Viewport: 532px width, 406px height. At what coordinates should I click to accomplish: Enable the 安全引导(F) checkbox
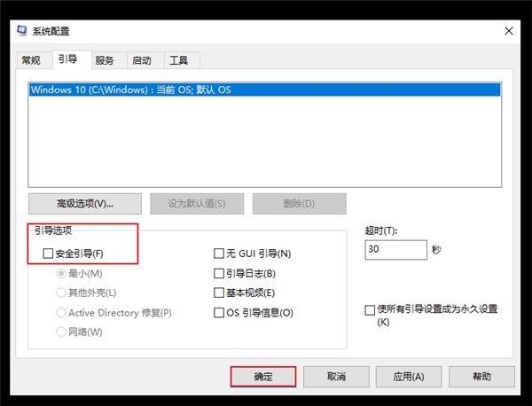48,254
